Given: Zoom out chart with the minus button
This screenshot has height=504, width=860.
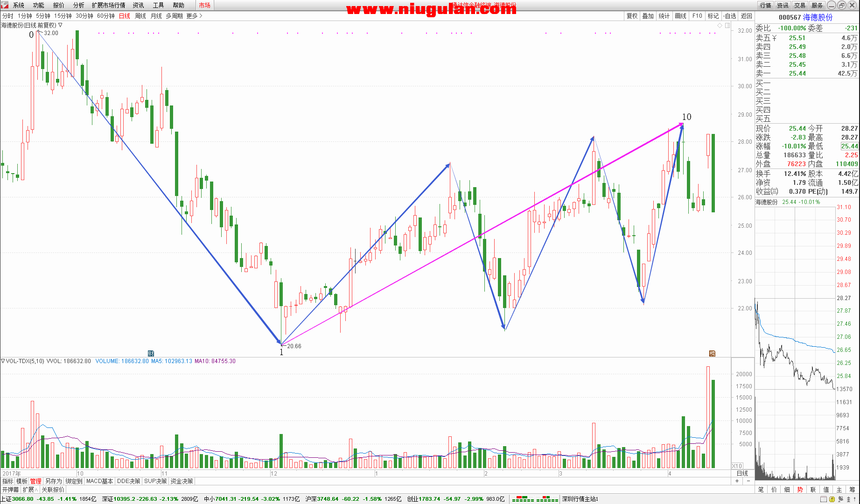Looking at the screenshot, I should coord(748,481).
